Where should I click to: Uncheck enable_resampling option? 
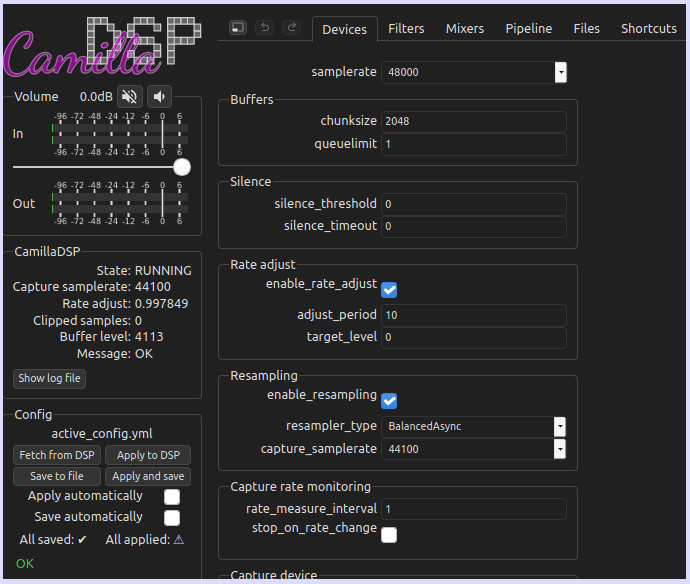point(389,401)
